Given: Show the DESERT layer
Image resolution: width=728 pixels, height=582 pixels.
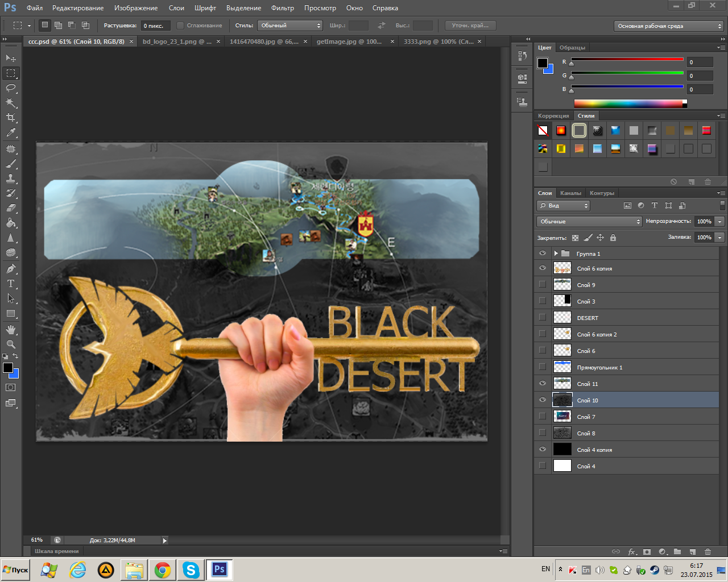Looking at the screenshot, I should tap(542, 318).
